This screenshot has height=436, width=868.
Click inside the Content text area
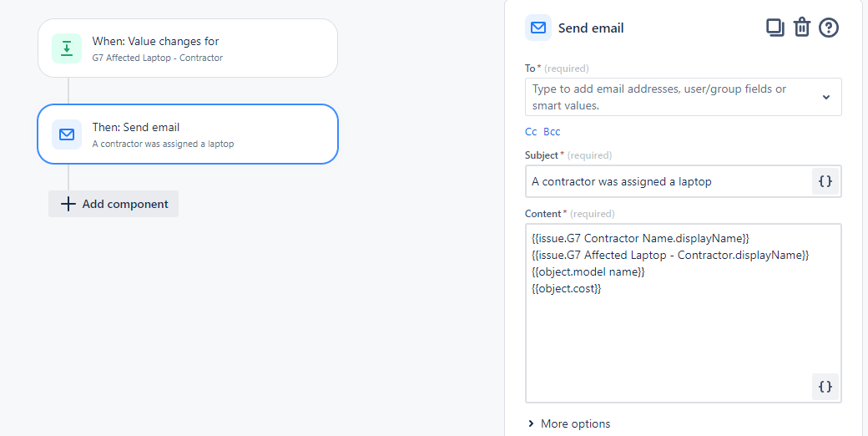pos(683,313)
